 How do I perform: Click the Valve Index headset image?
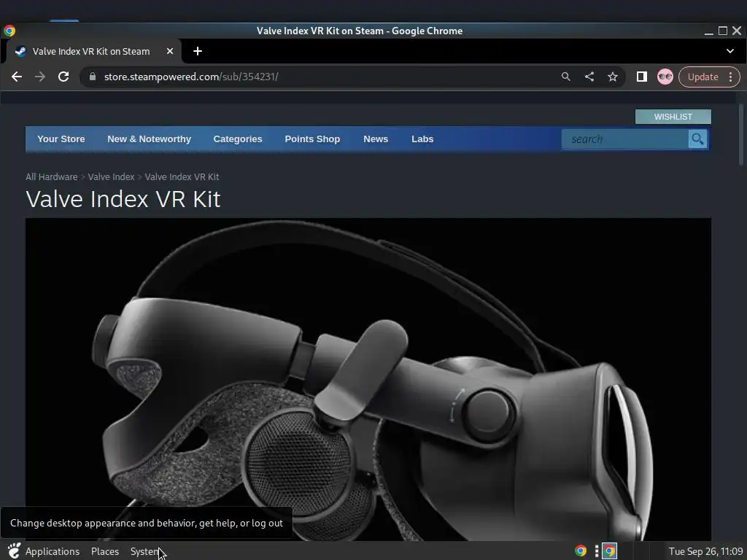pos(368,379)
